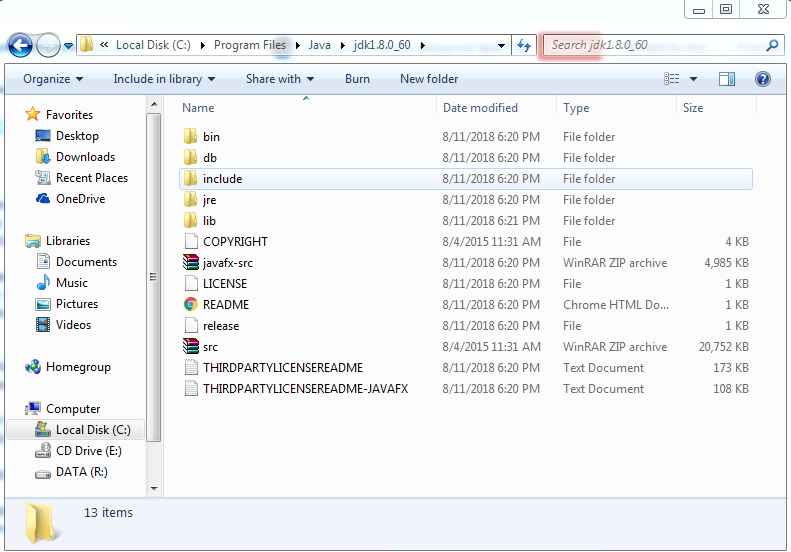The image size is (791, 552).
Task: Click the search magnifier icon
Action: pyautogui.click(x=772, y=45)
